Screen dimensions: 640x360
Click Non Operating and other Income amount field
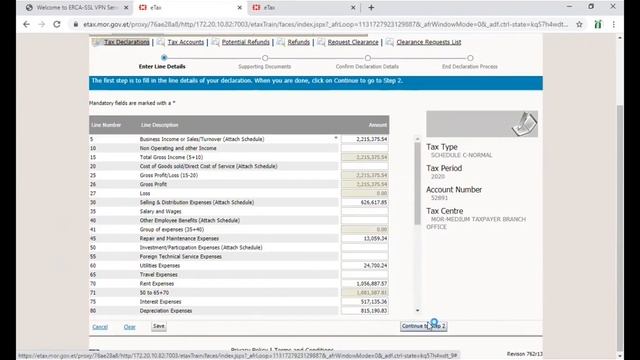coord(365,148)
